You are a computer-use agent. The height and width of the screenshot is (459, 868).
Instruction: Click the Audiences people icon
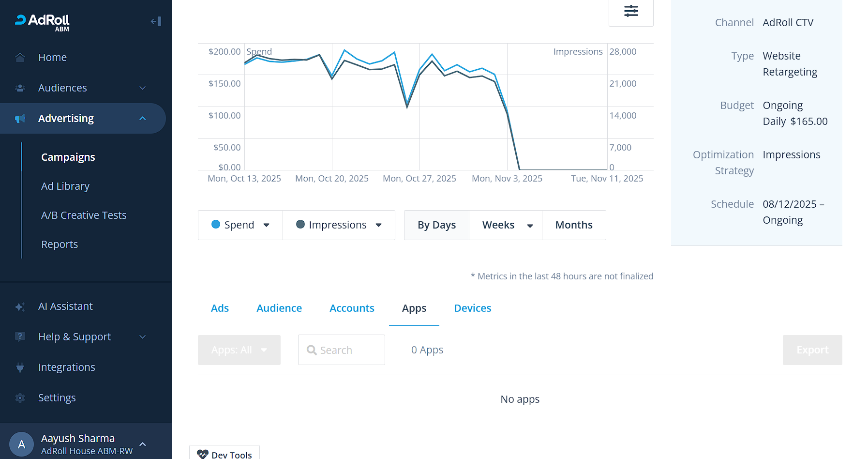tap(20, 88)
